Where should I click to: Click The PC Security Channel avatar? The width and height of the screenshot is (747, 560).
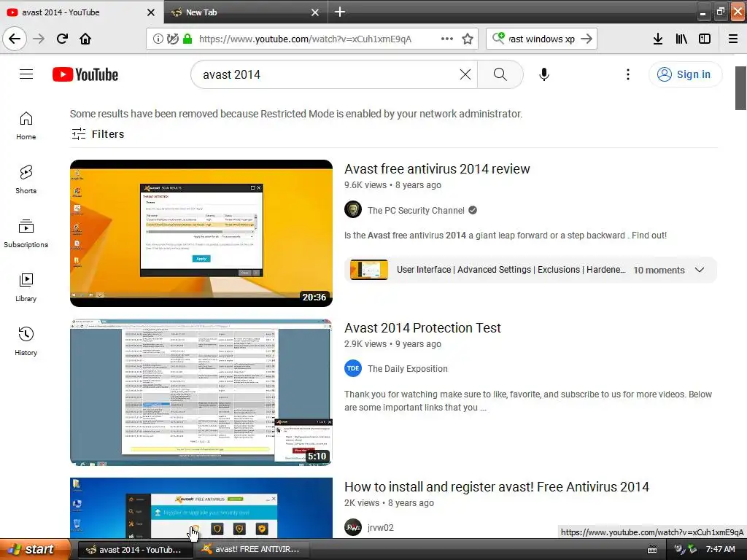coord(353,209)
